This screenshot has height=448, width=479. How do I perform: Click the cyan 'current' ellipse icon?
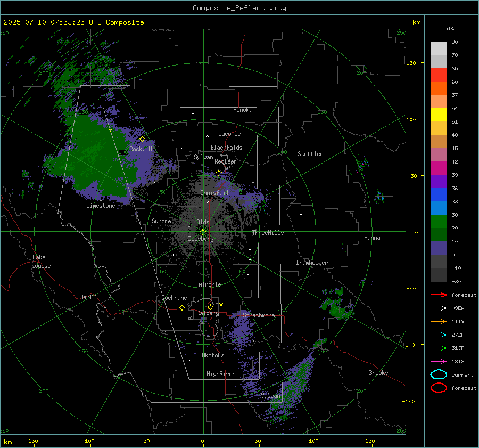(439, 374)
